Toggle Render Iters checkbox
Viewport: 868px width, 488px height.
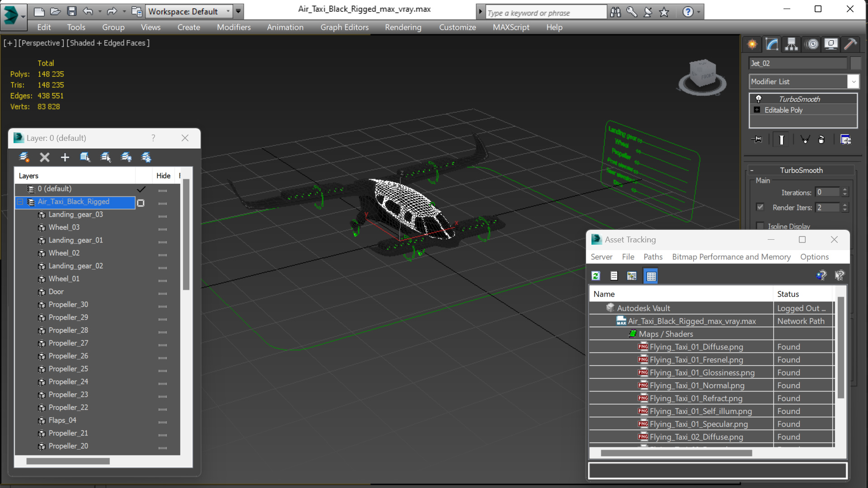pyautogui.click(x=760, y=207)
